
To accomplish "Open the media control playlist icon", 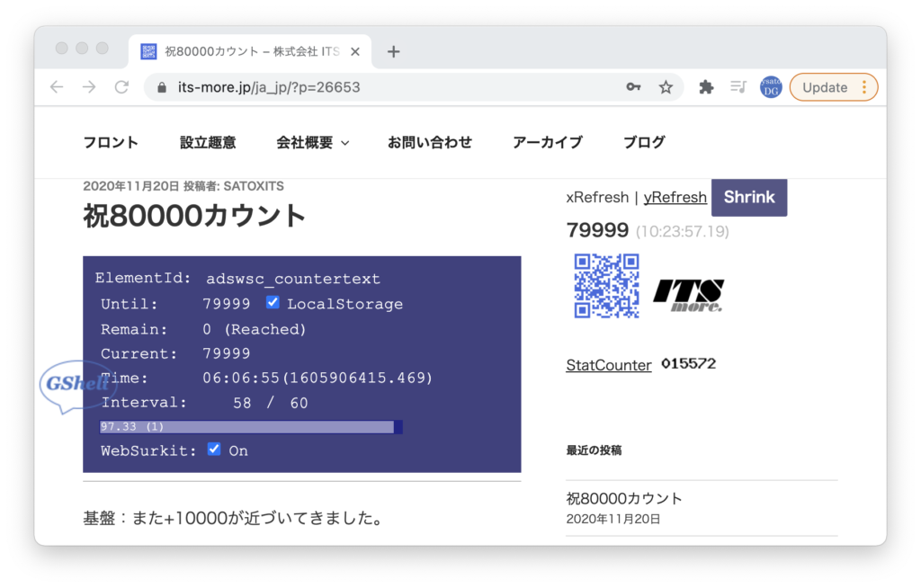I will (738, 87).
